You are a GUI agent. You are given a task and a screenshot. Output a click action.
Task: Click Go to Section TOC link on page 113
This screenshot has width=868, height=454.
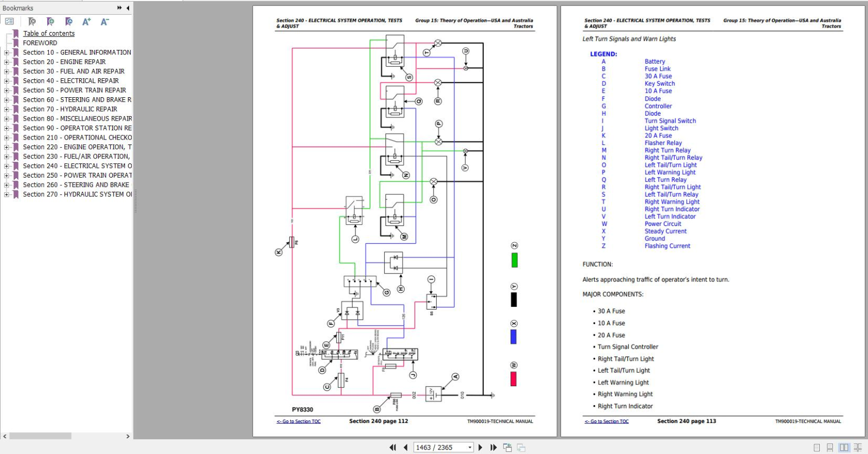click(x=607, y=421)
